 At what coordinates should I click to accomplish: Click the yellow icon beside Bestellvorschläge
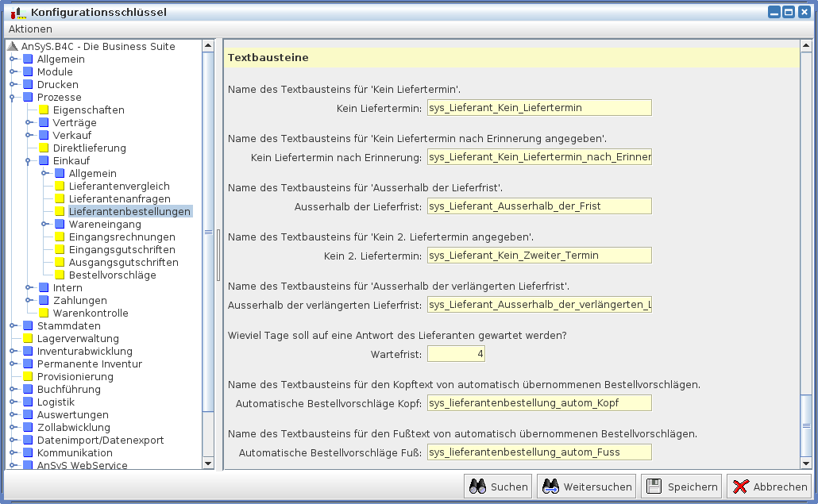(60, 275)
